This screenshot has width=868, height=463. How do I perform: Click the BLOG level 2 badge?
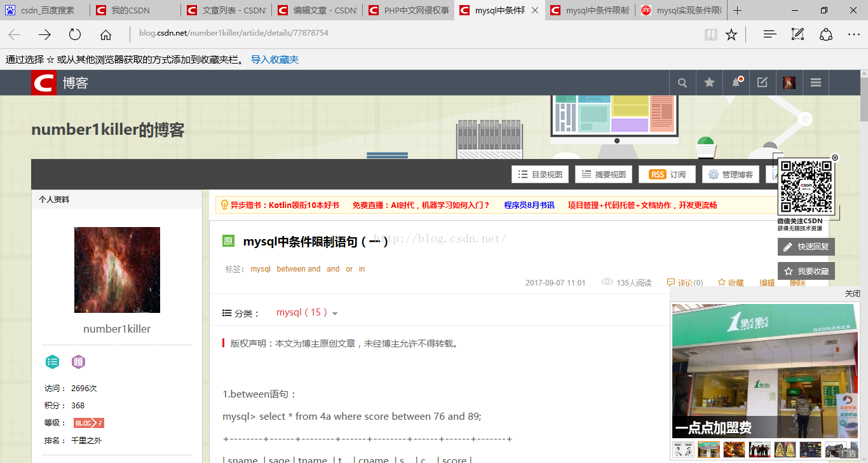88,423
